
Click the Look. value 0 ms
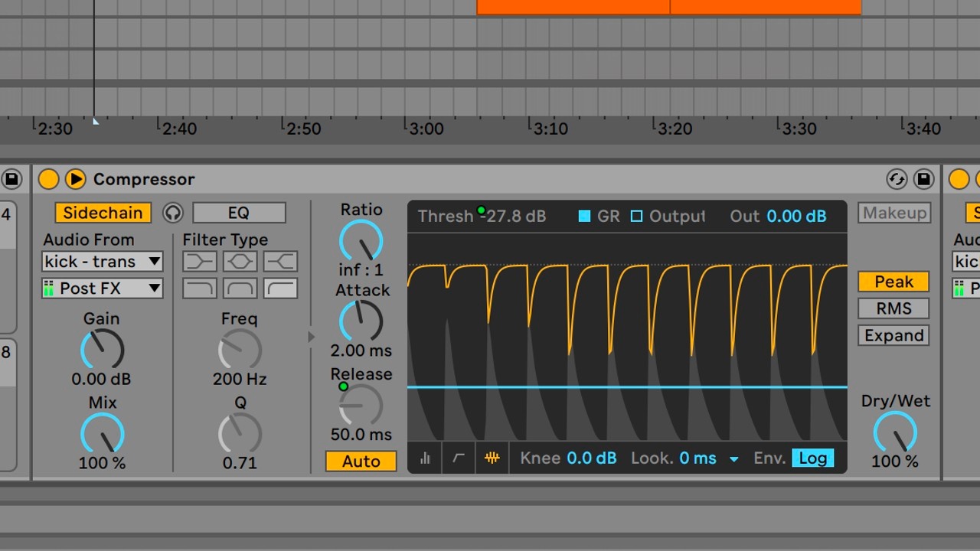click(697, 458)
